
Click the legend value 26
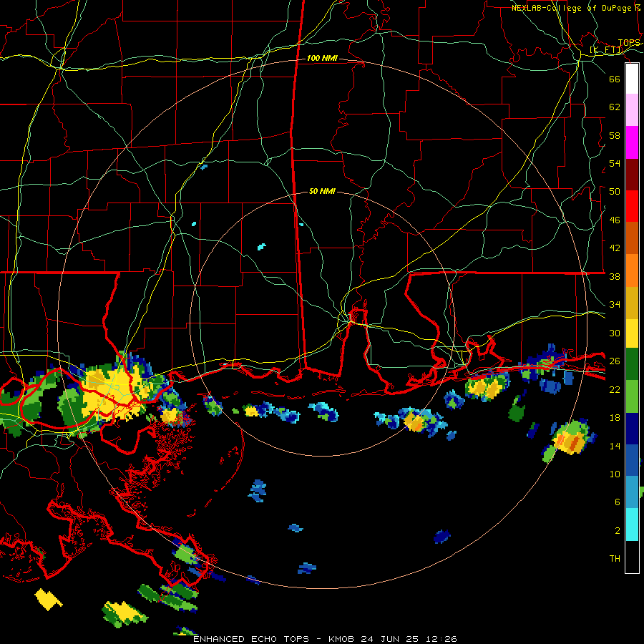point(615,361)
